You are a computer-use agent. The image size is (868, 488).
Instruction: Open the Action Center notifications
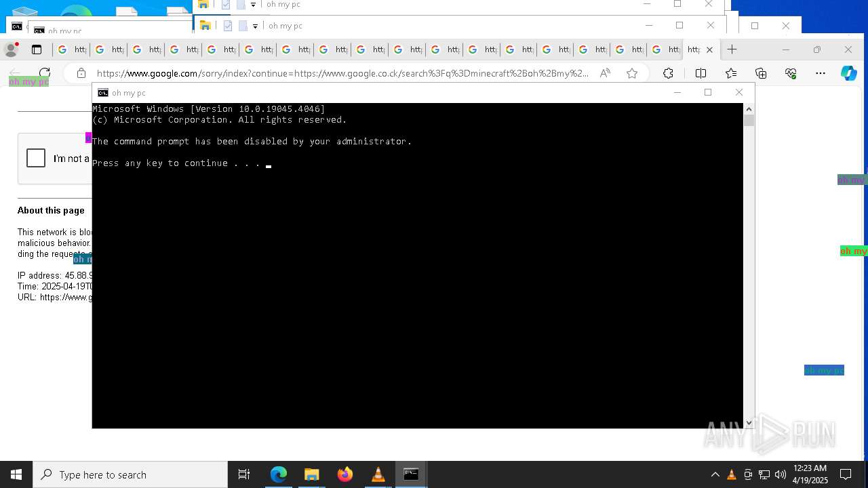[x=846, y=474]
